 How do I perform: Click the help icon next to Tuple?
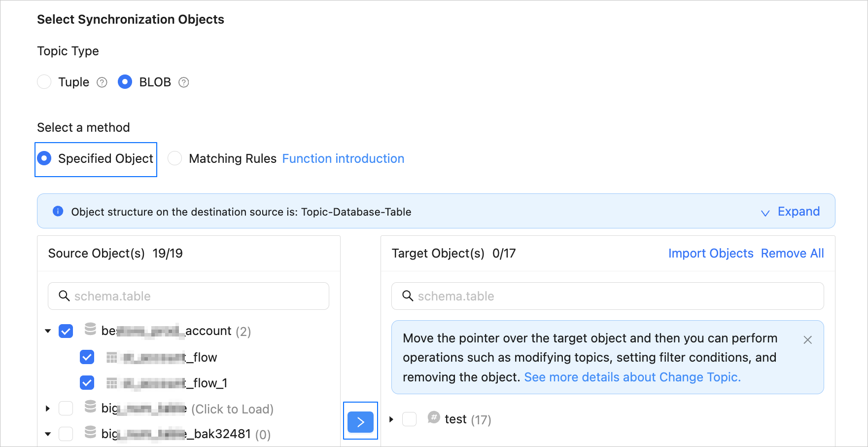tap(102, 82)
